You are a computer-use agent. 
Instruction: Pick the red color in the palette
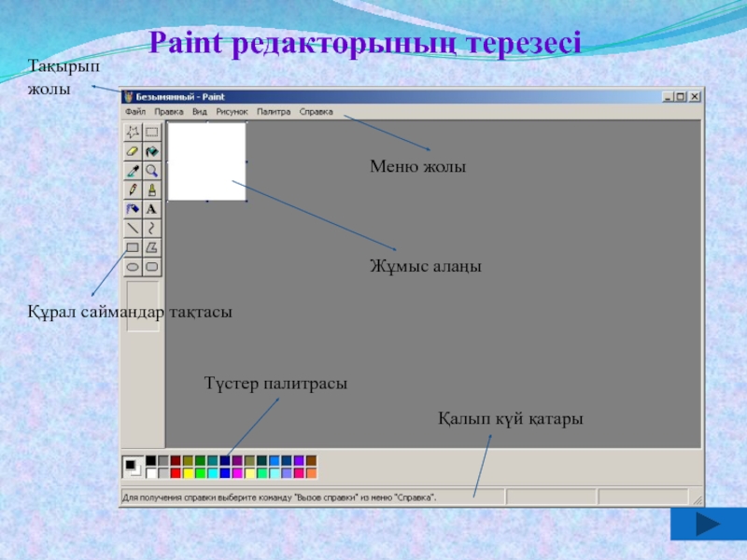[x=176, y=473]
